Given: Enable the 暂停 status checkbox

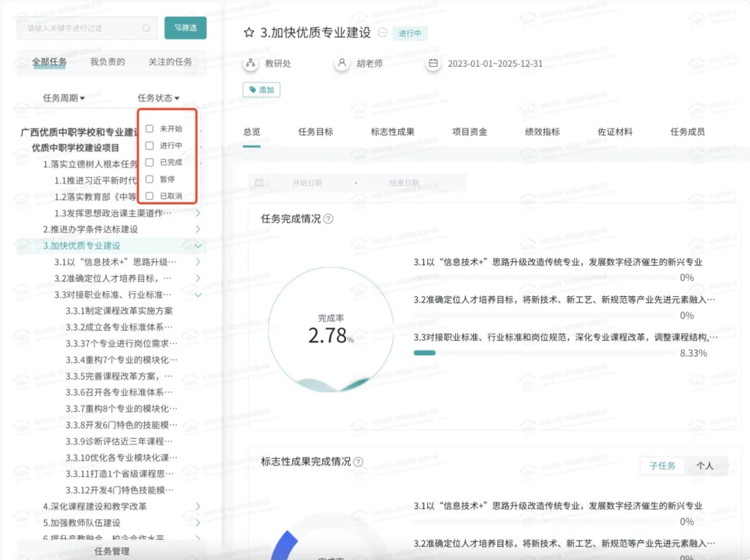Looking at the screenshot, I should tap(150, 179).
